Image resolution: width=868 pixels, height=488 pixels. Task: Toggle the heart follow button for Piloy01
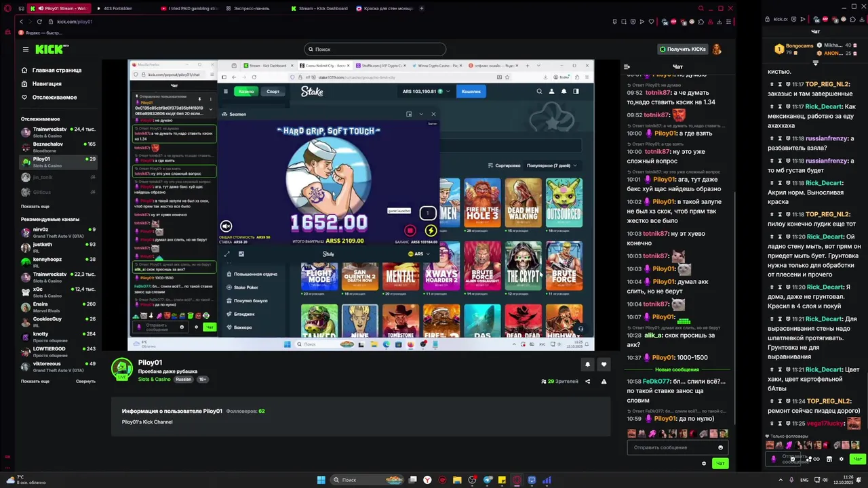click(x=604, y=365)
